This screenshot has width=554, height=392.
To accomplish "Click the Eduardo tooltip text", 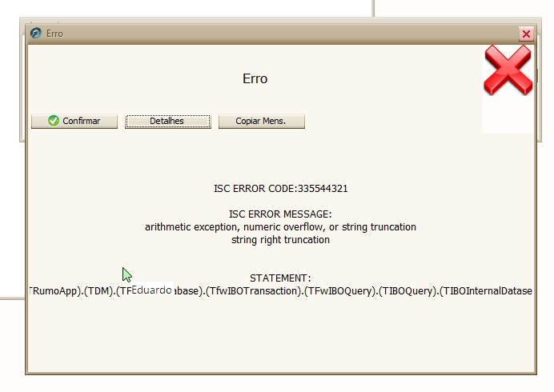I will tap(151, 289).
